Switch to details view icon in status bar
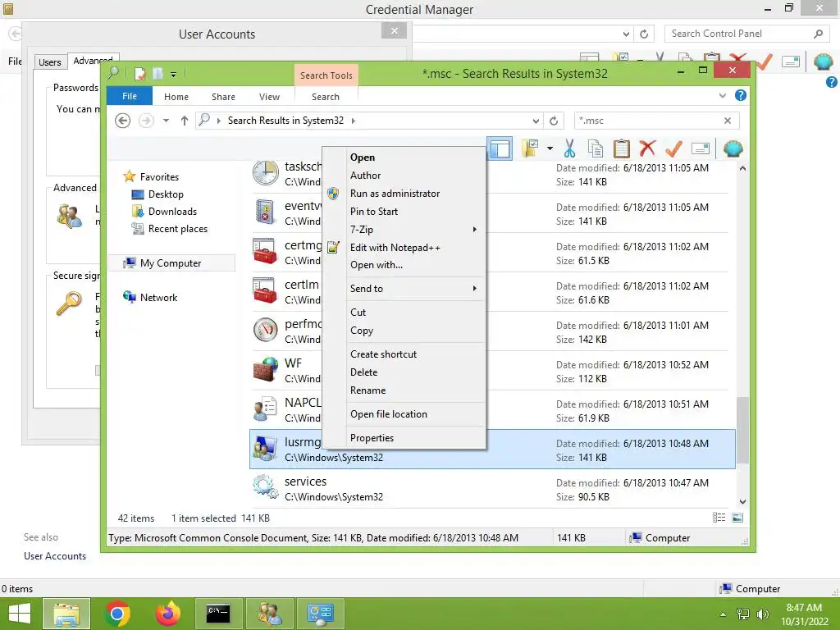 [x=719, y=517]
